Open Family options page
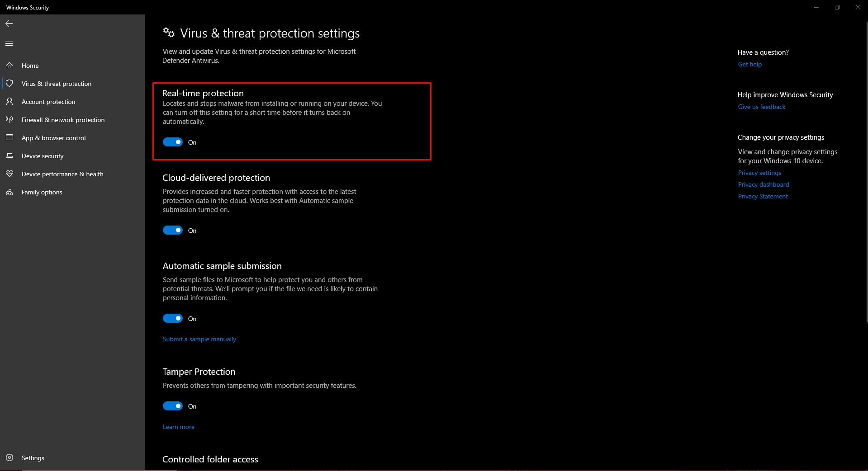The image size is (868, 471). (x=72, y=192)
